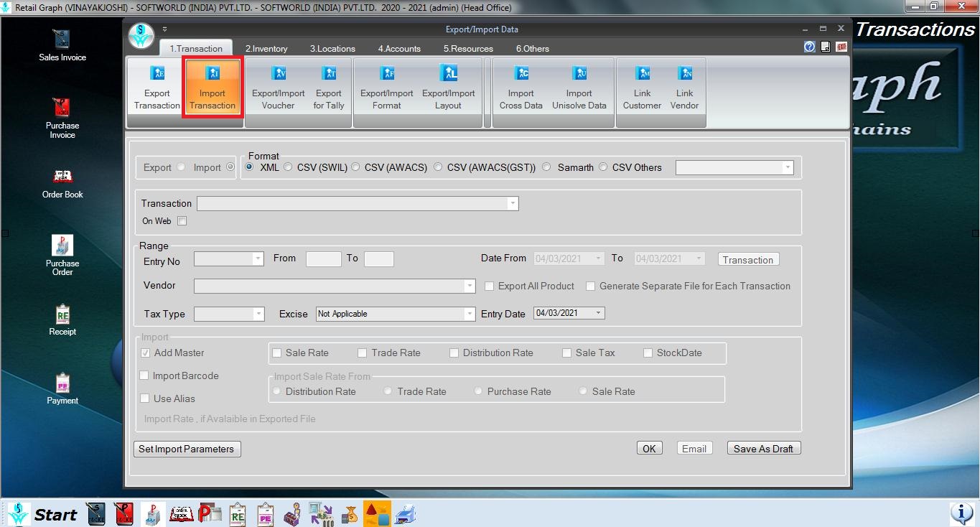Switch to the 1.Transaction tab

coord(196,48)
